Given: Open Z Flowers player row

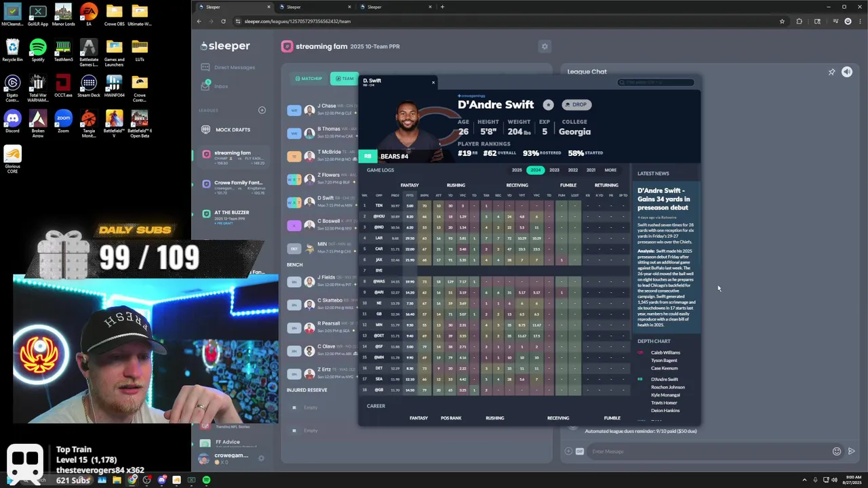Looking at the screenshot, I should 323,179.
